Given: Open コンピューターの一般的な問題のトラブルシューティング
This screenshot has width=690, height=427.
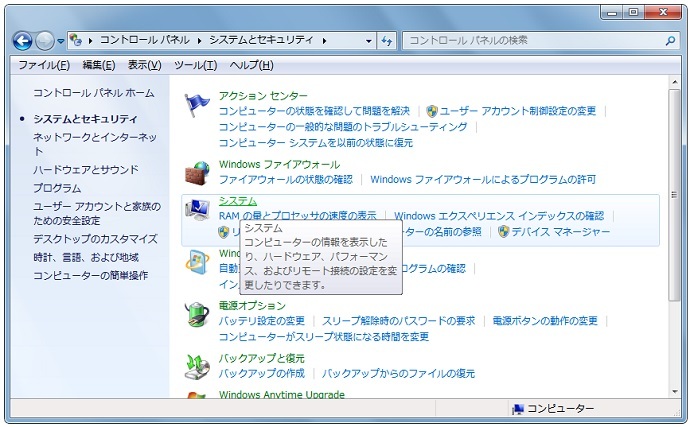Looking at the screenshot, I should click(x=343, y=127).
